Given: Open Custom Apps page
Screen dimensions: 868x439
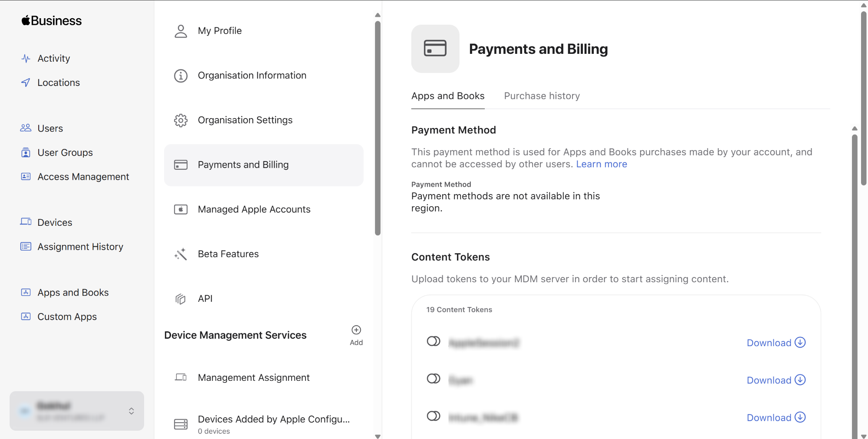Looking at the screenshot, I should point(67,317).
